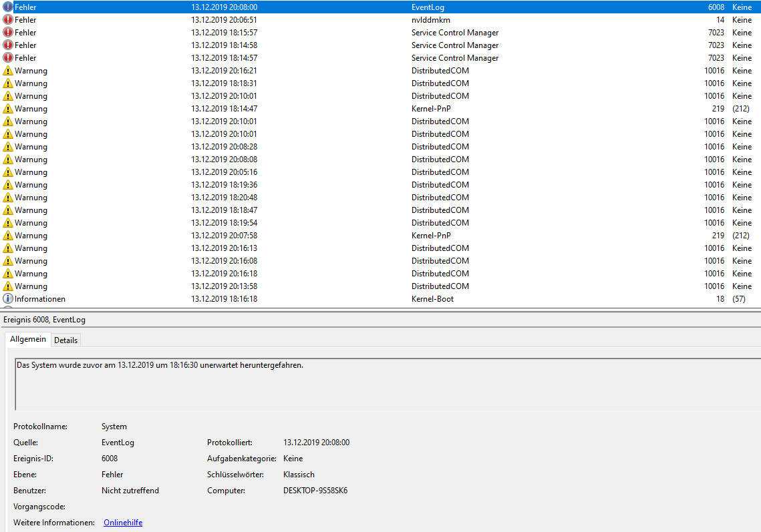Select Kernel-PnP entry at 20:07:58

pyautogui.click(x=431, y=235)
